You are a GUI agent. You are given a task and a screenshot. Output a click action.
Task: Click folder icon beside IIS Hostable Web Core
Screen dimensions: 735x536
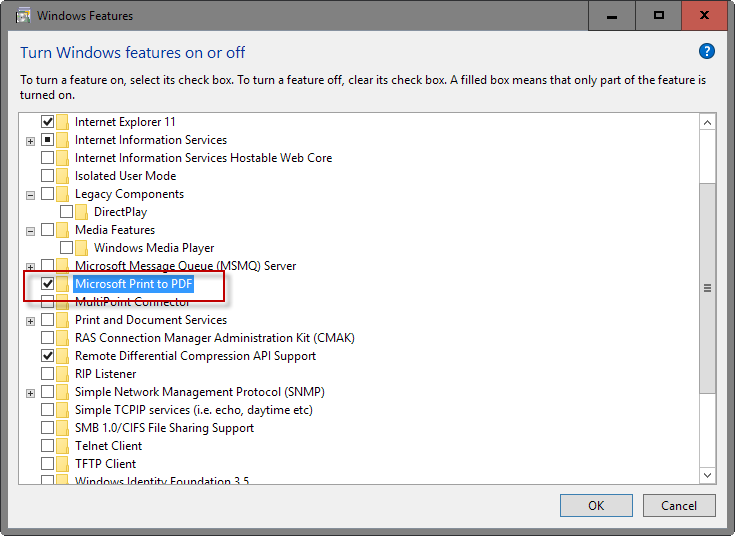click(x=62, y=158)
